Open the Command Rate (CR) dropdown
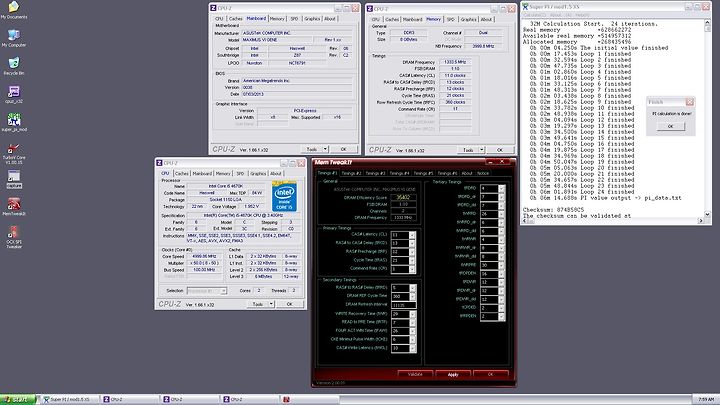Screen dimensions: 720x405 pos(412,269)
